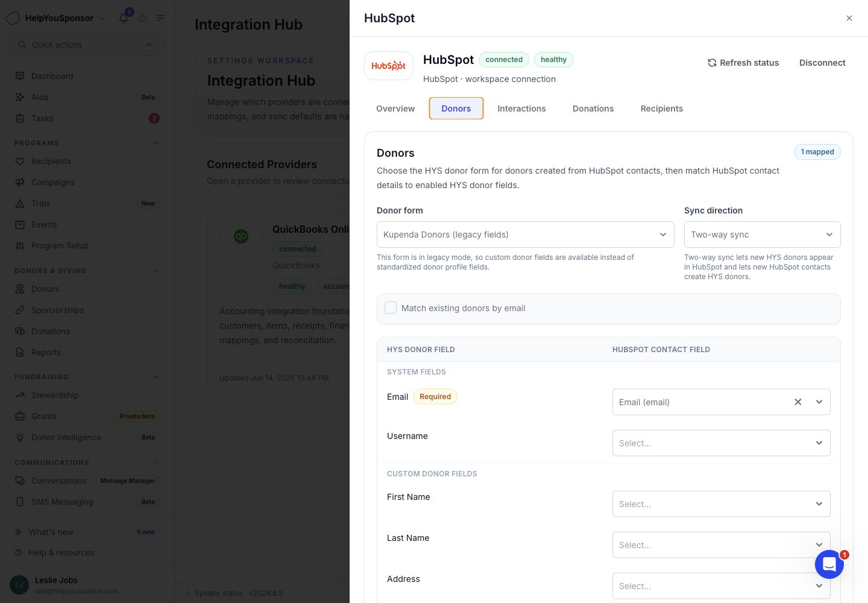This screenshot has height=603, width=868.
Task: Switch to the Recipients tab
Action: (x=662, y=109)
